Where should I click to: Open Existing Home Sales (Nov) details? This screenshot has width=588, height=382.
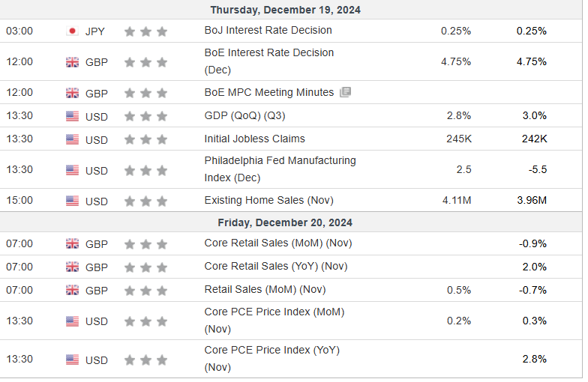268,201
